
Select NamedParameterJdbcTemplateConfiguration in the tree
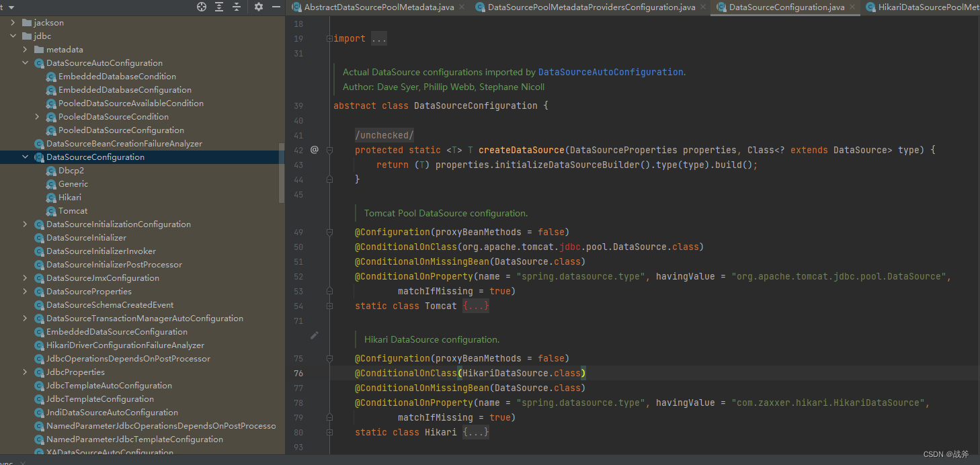pos(134,439)
